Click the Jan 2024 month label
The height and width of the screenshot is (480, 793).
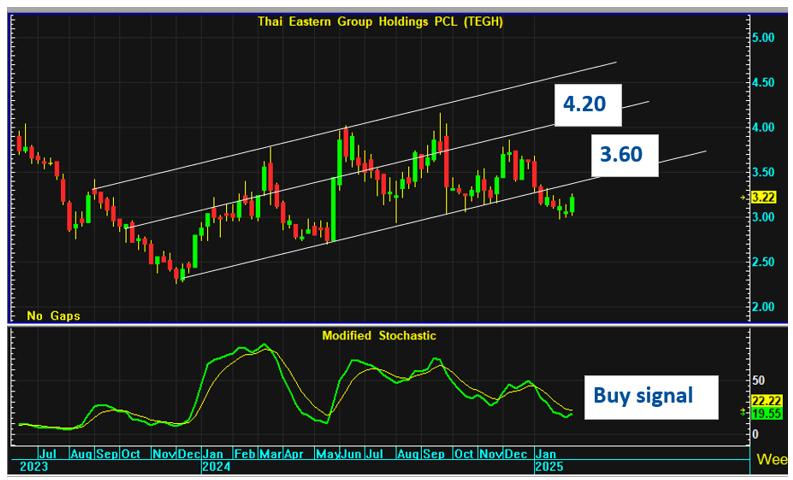212,454
